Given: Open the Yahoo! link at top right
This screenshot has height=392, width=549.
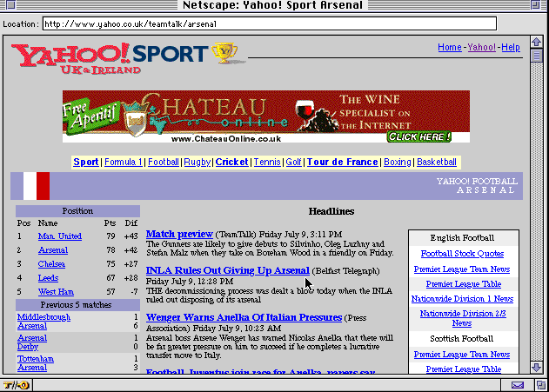Looking at the screenshot, I should pos(481,47).
